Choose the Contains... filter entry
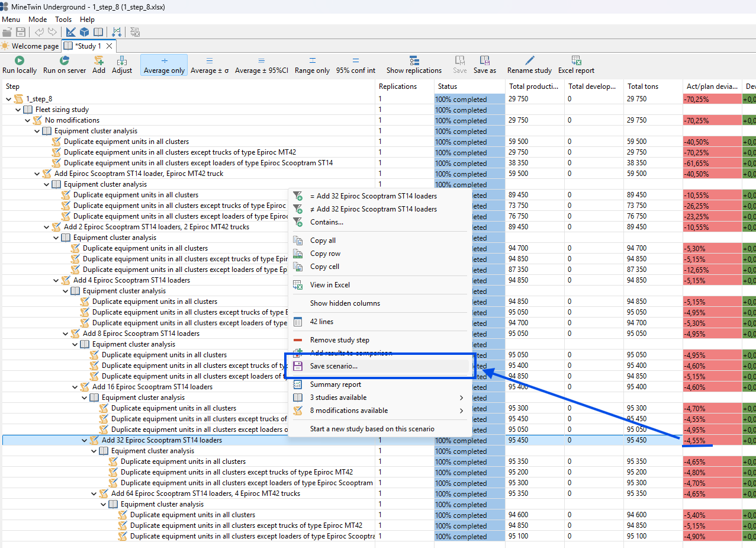Screen dimensions: 756x548 pos(326,222)
